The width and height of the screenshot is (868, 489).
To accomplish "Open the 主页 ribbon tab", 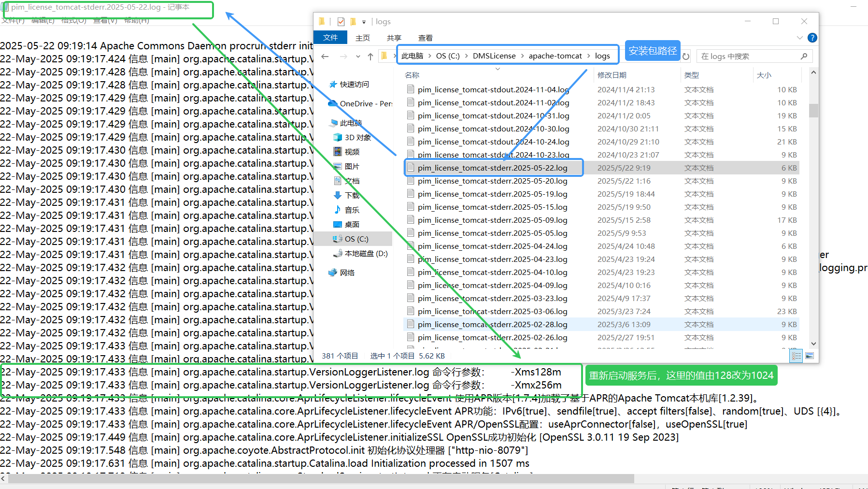I will (x=362, y=38).
